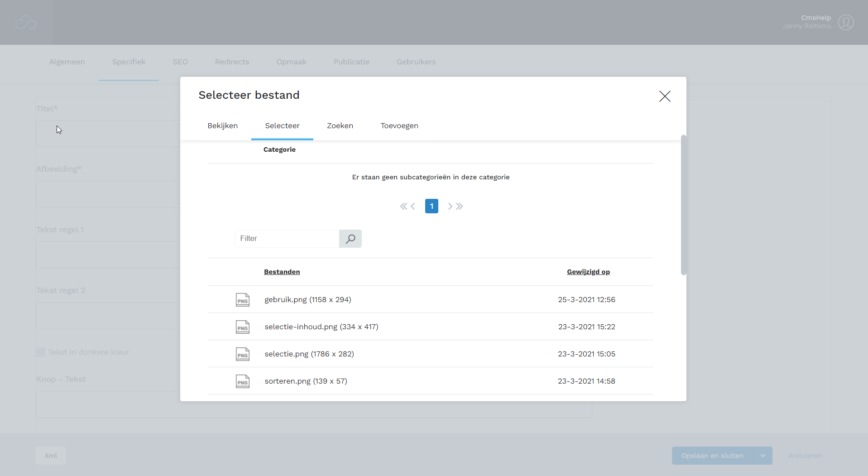
Task: Switch to the Toevoegen tab
Action: pyautogui.click(x=399, y=126)
